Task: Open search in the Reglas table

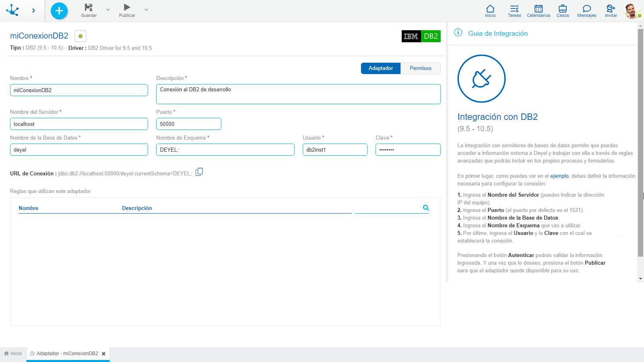Action: point(425,208)
